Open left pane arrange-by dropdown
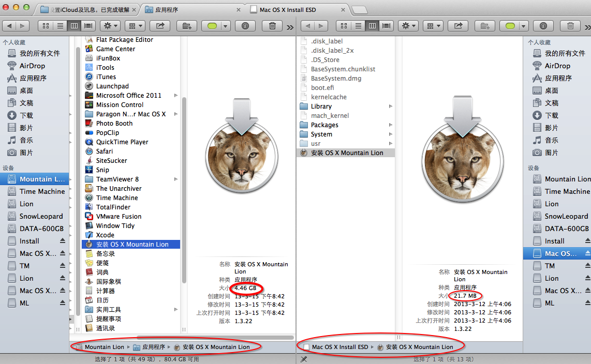Screen dimensions: 591x364 pyautogui.click(x=135, y=26)
